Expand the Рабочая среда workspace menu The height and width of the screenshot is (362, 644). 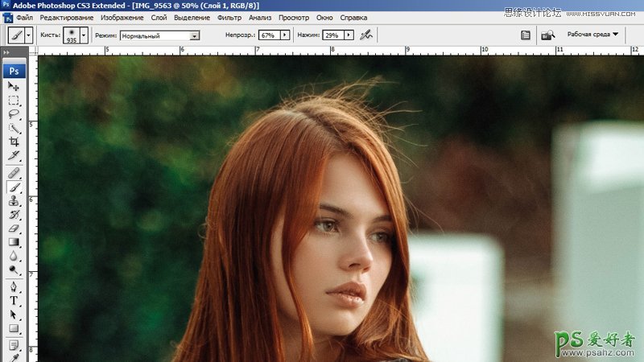click(592, 35)
